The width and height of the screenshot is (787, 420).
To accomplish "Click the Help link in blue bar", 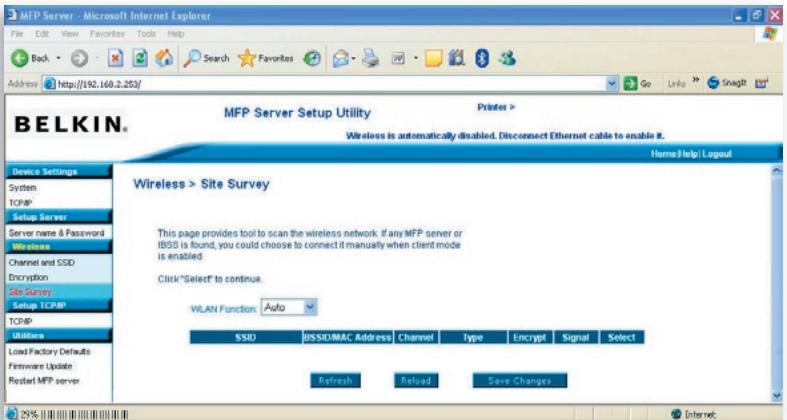I will (688, 154).
